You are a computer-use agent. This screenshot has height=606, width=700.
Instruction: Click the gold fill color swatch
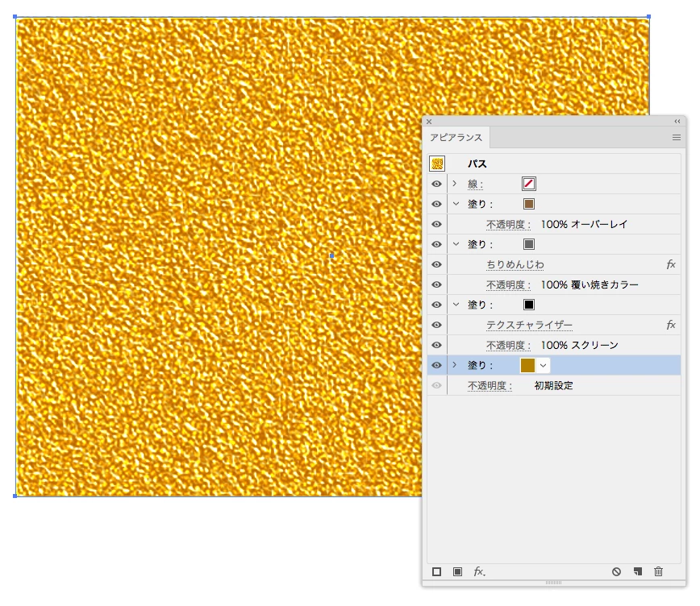pos(527,366)
